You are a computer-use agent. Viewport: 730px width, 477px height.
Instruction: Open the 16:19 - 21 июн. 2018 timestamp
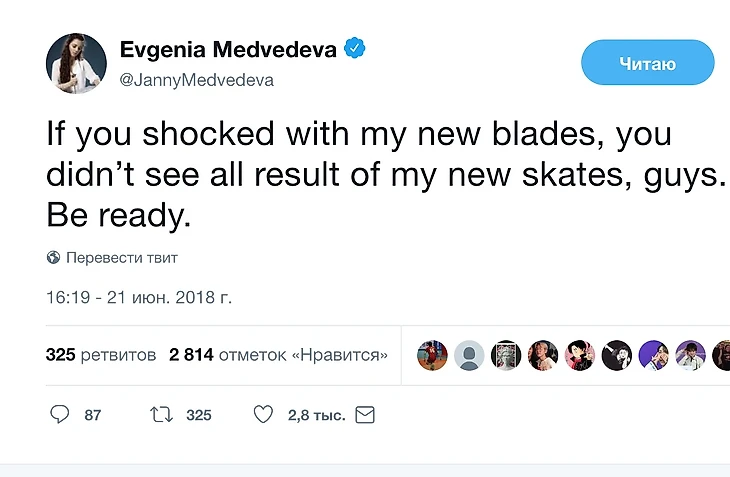(x=138, y=298)
